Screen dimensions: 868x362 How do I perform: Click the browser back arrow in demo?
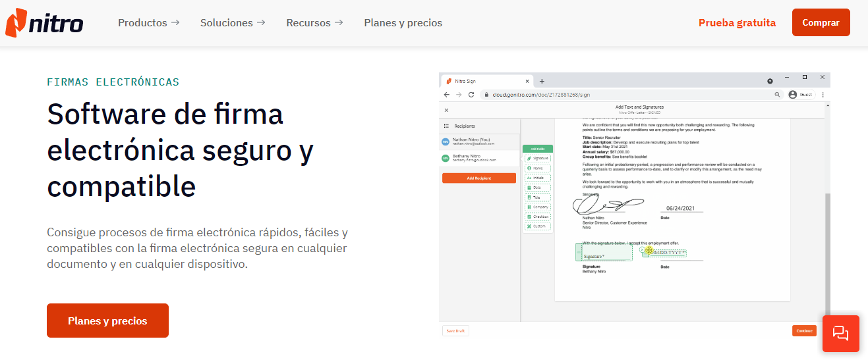[447, 95]
